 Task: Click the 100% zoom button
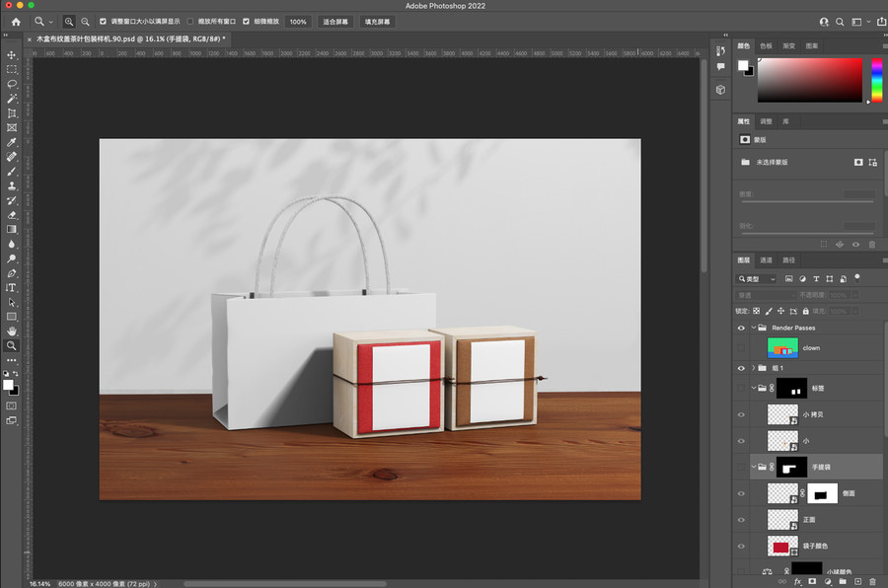[298, 22]
